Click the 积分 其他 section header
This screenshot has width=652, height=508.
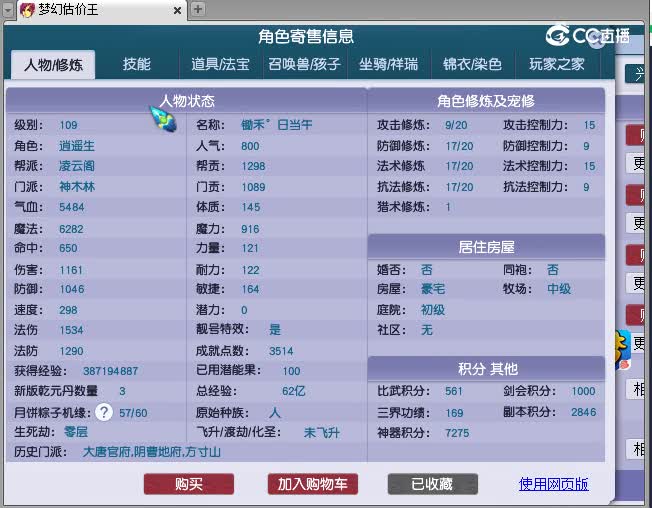(x=486, y=369)
